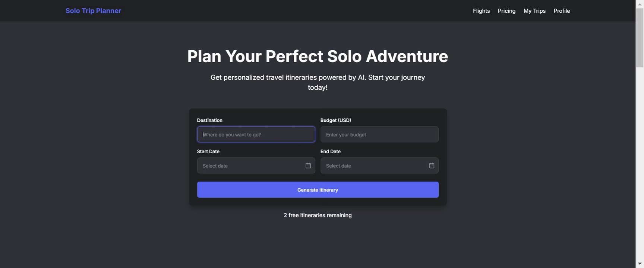Viewport: 644px width, 268px height.
Task: Click the Destination field label
Action: (209, 120)
